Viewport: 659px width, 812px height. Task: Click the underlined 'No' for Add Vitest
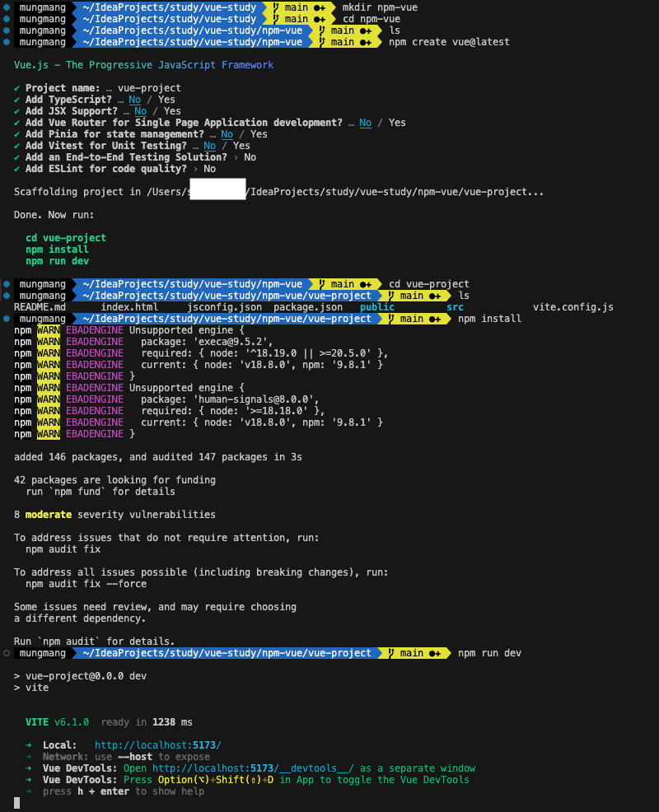pos(210,146)
